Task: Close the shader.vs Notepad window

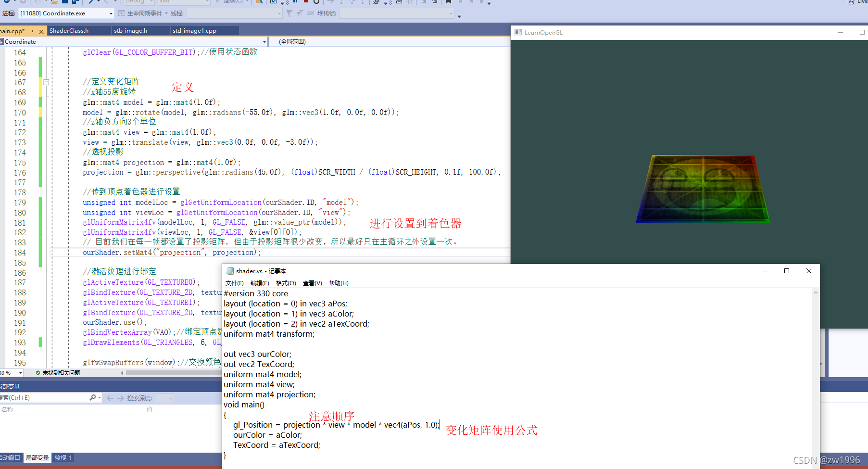Action: pos(809,271)
